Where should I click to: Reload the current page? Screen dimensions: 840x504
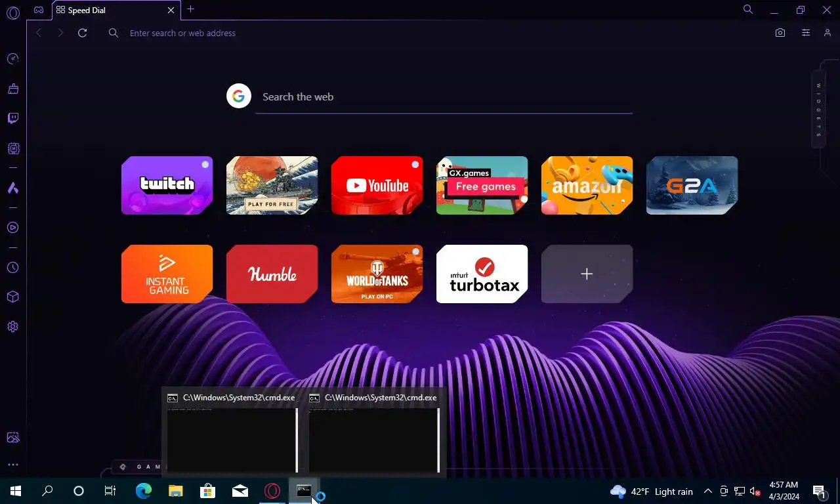pos(82,33)
